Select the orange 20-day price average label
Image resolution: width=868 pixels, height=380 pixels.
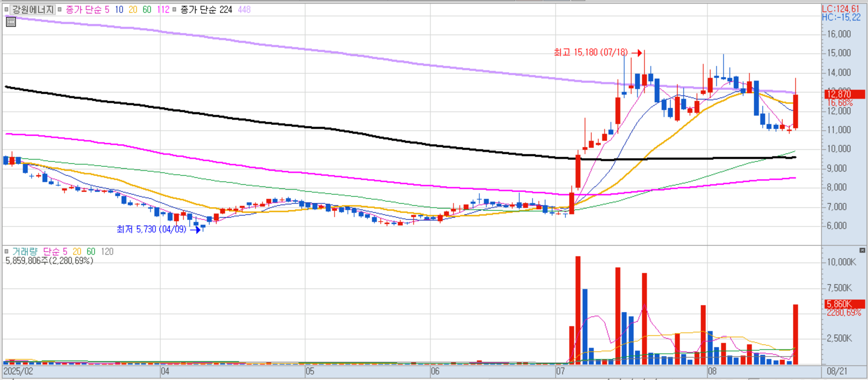coord(133,9)
